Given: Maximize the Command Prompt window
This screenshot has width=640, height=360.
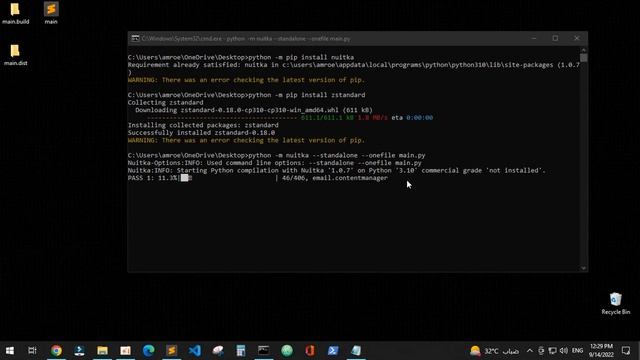Looking at the screenshot, I should tap(555, 38).
